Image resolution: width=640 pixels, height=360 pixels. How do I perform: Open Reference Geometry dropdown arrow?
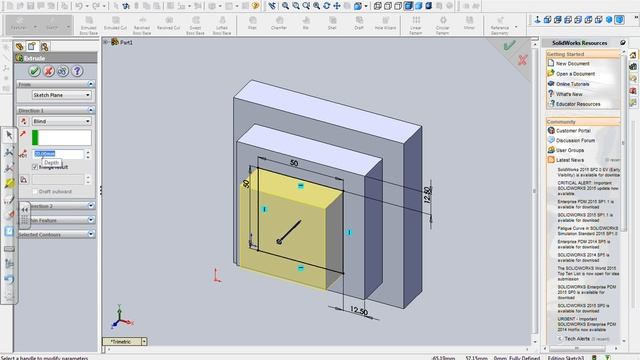516,27
